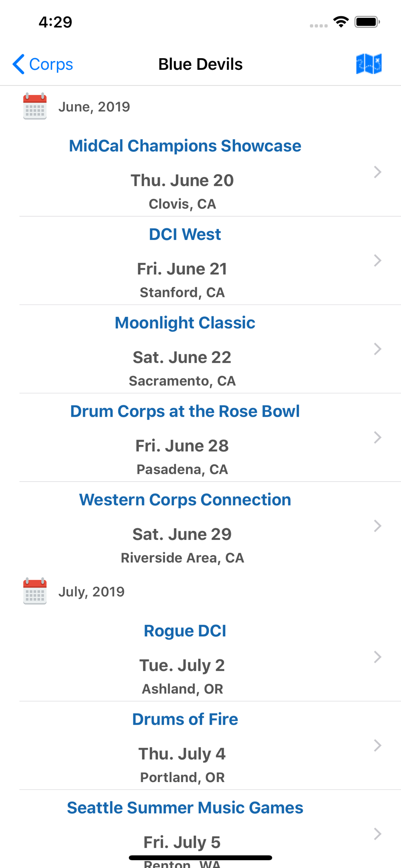
Task: Go back to Corps list
Action: point(43,64)
